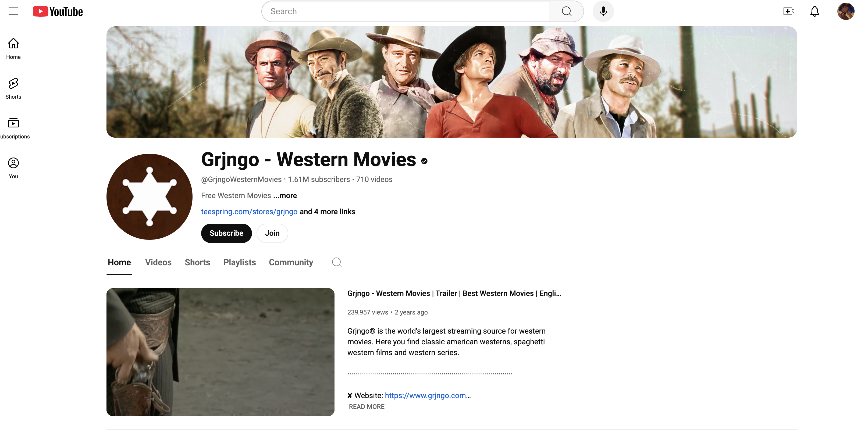Click the @GrjngoWesternMovies handle
Viewport: 868px width, 436px height.
click(241, 179)
